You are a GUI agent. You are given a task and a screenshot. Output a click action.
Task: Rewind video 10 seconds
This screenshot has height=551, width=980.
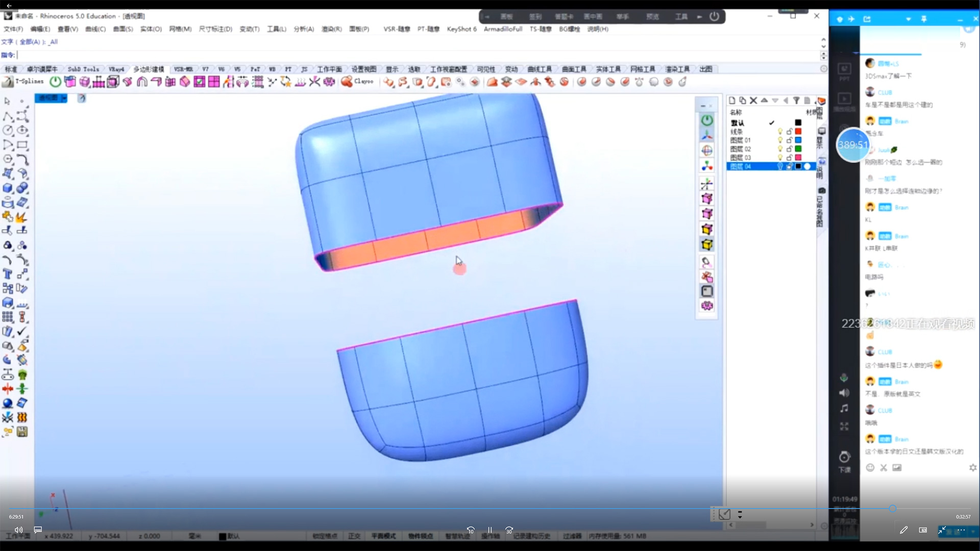pos(471,530)
